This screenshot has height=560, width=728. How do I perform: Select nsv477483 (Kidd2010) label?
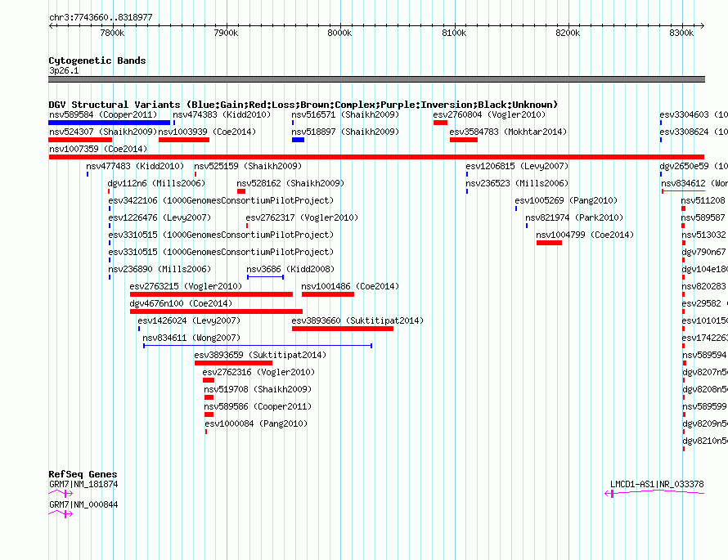coord(135,166)
